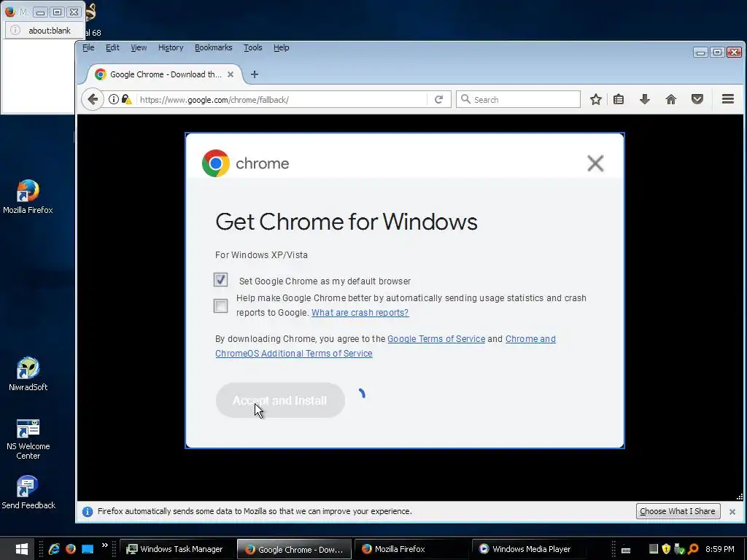Image resolution: width=747 pixels, height=560 pixels.
Task: Open Mozilla Firefox desktop shortcut
Action: point(28,197)
